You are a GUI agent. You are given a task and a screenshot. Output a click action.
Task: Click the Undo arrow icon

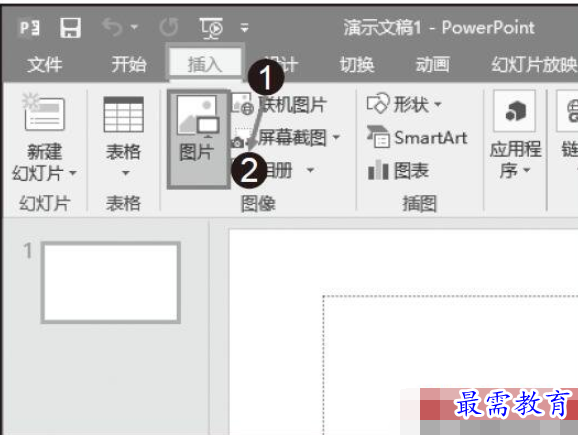(x=112, y=27)
